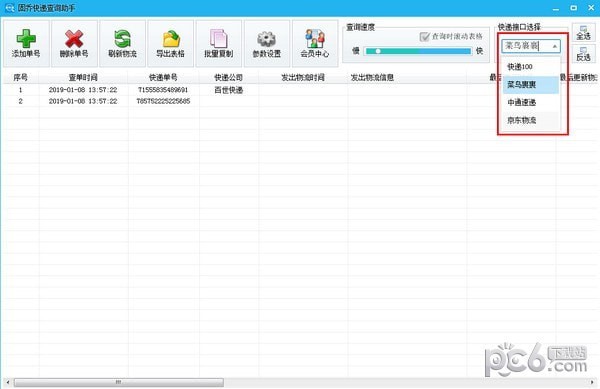Click the 全选 select-all button
The width and height of the screenshot is (600, 389).
[584, 33]
